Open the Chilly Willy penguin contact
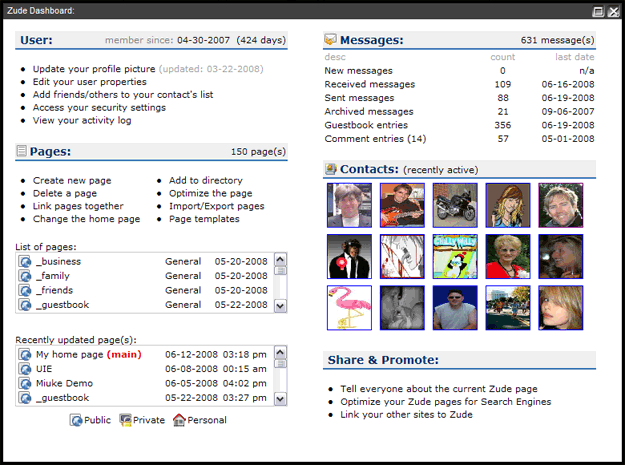 (x=455, y=256)
